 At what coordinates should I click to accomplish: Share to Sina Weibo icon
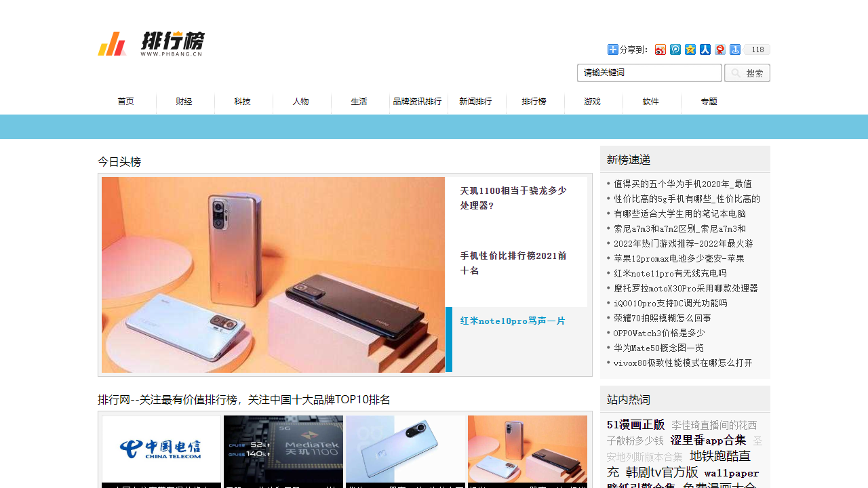(x=660, y=49)
